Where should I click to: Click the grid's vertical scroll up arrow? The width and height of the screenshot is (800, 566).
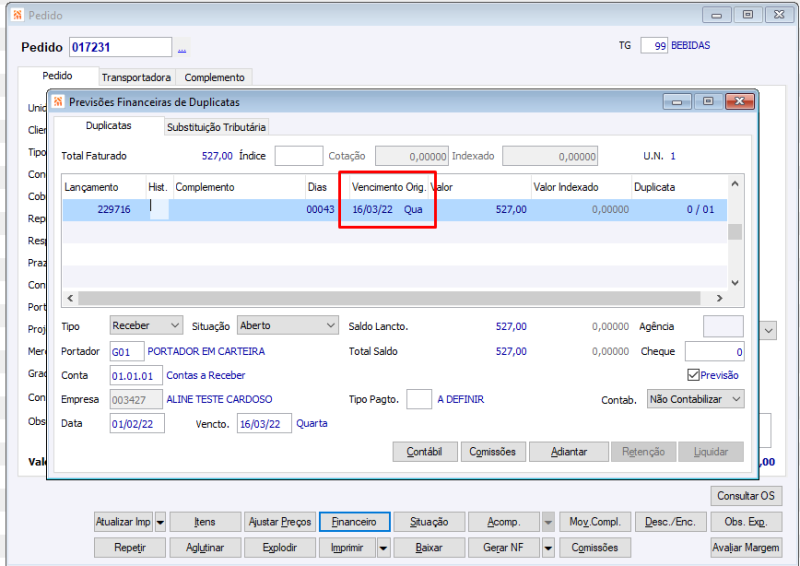click(735, 184)
